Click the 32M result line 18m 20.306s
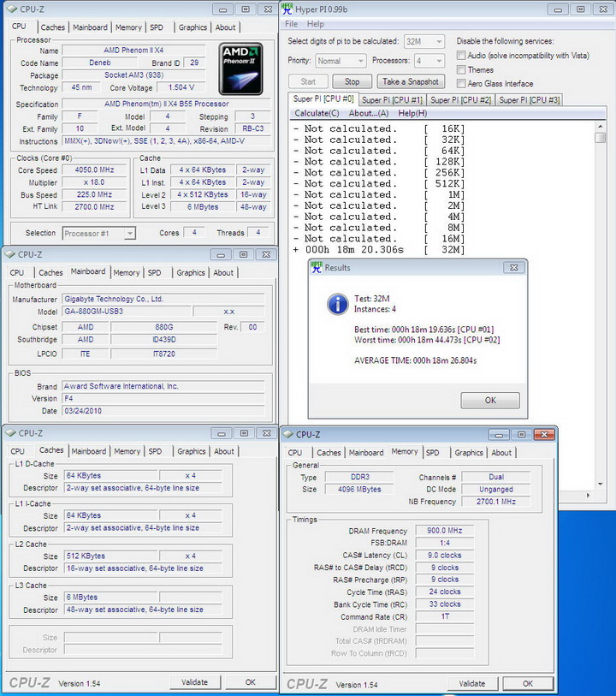 (379, 249)
